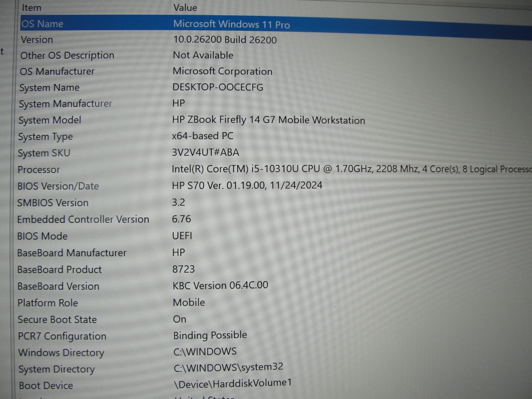Viewport: 532px width, 399px height.
Task: Select the Processor row label
Action: pyautogui.click(x=39, y=170)
